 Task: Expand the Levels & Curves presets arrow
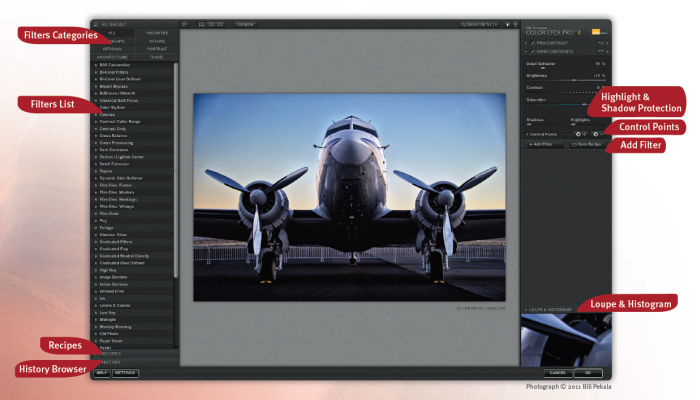(x=96, y=305)
